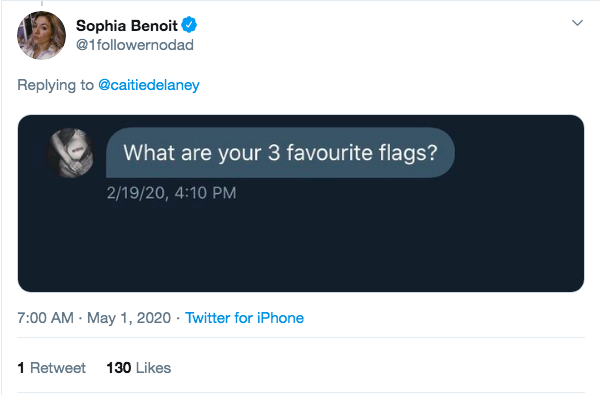Open the tweet options chevron menu
600x395 pixels.
577,23
